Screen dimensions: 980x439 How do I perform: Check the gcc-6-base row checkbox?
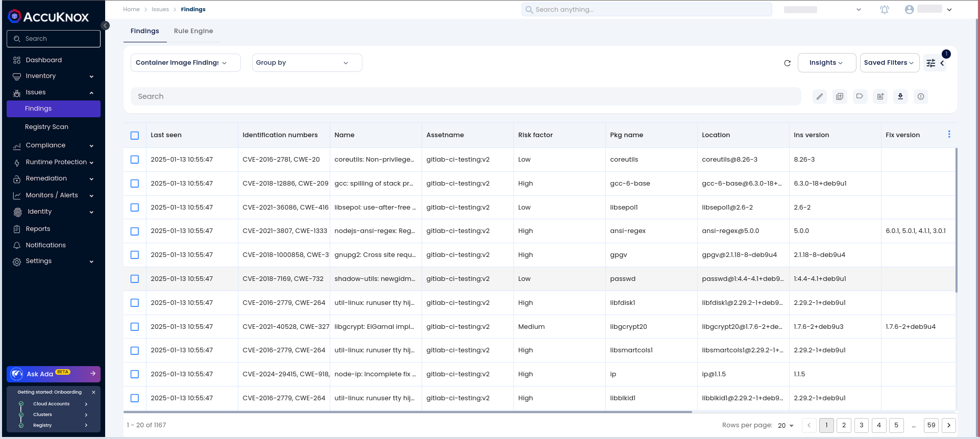[x=135, y=184]
